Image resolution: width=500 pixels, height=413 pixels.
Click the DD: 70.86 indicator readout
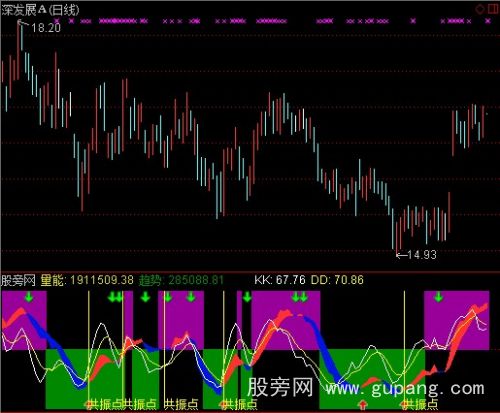pyautogui.click(x=337, y=280)
